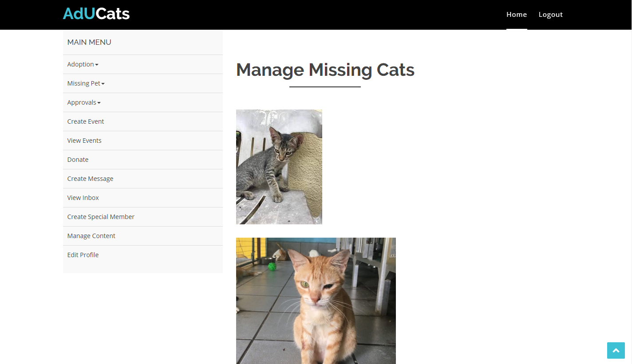Click Edit Profile in the sidebar
The width and height of the screenshot is (632, 364).
click(x=83, y=255)
